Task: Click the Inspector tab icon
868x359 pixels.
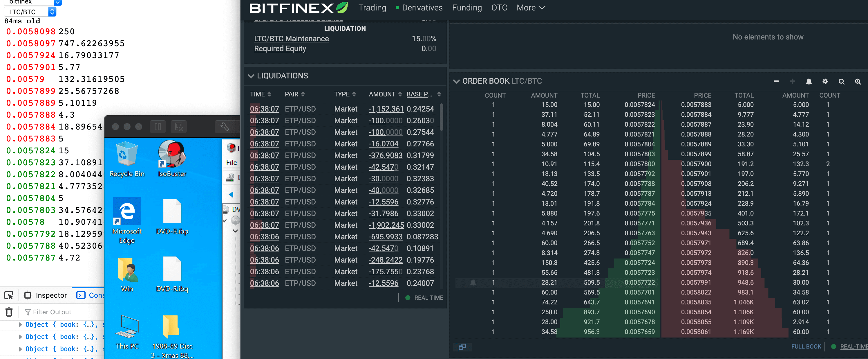Action: (x=28, y=295)
